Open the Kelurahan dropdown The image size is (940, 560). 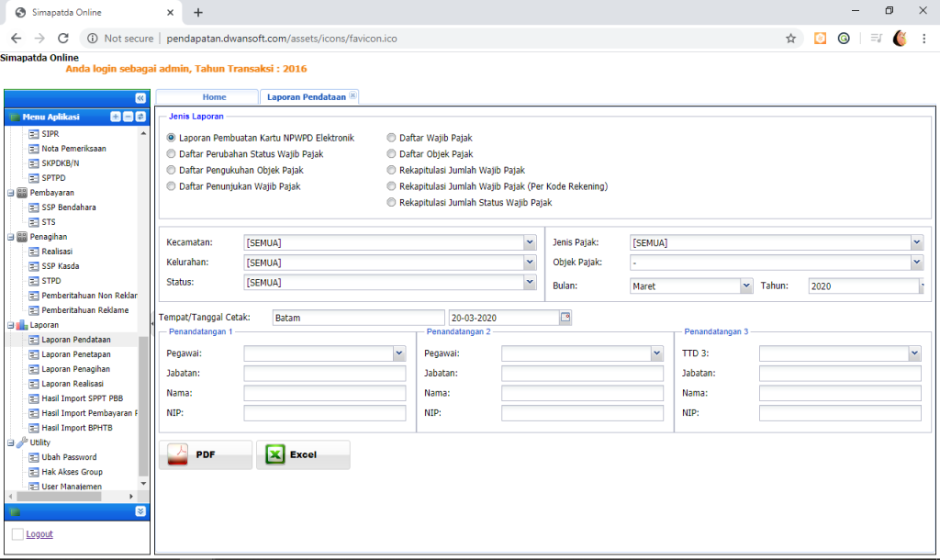tap(530, 262)
